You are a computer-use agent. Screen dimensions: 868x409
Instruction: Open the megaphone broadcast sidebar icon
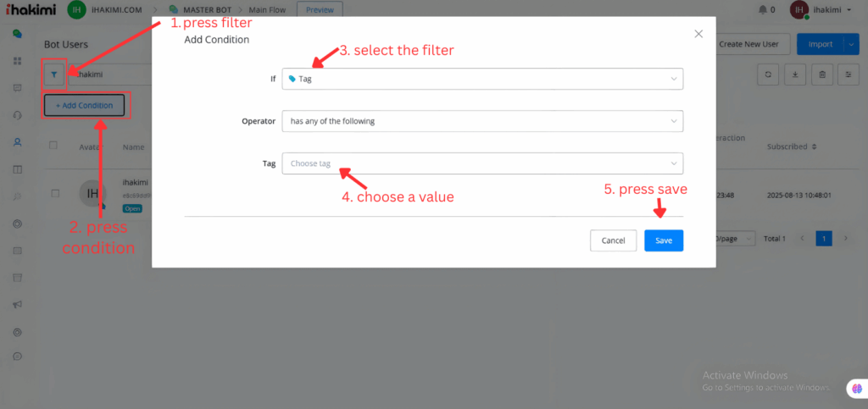(17, 305)
